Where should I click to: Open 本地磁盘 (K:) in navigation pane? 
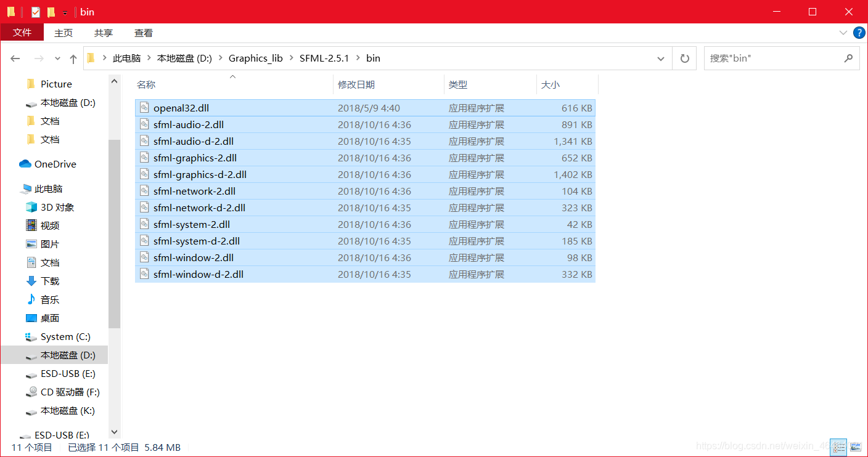pos(67,411)
